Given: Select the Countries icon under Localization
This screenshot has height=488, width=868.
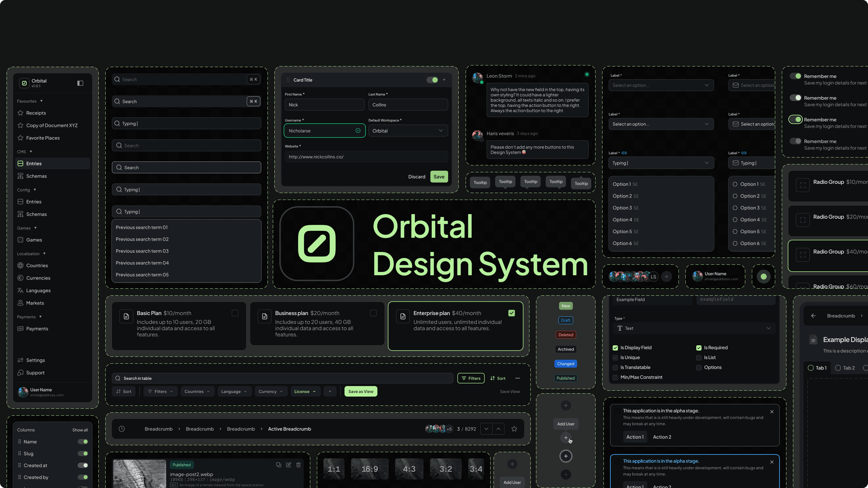Looking at the screenshot, I should point(21,265).
